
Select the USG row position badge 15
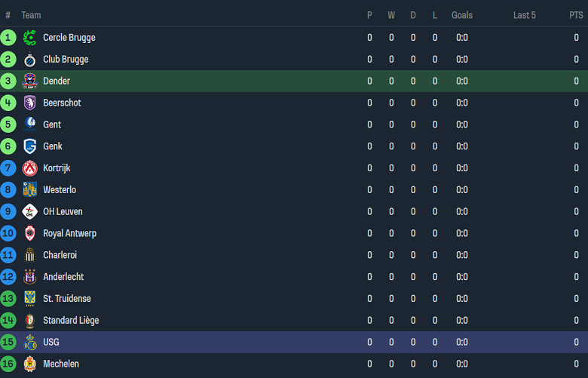8,342
